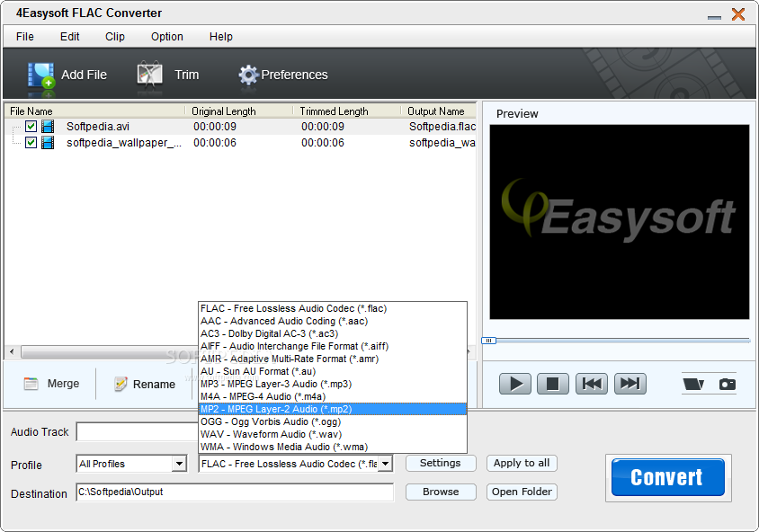Viewport: 759px width, 532px height.
Task: Open the File menu
Action: click(x=24, y=37)
